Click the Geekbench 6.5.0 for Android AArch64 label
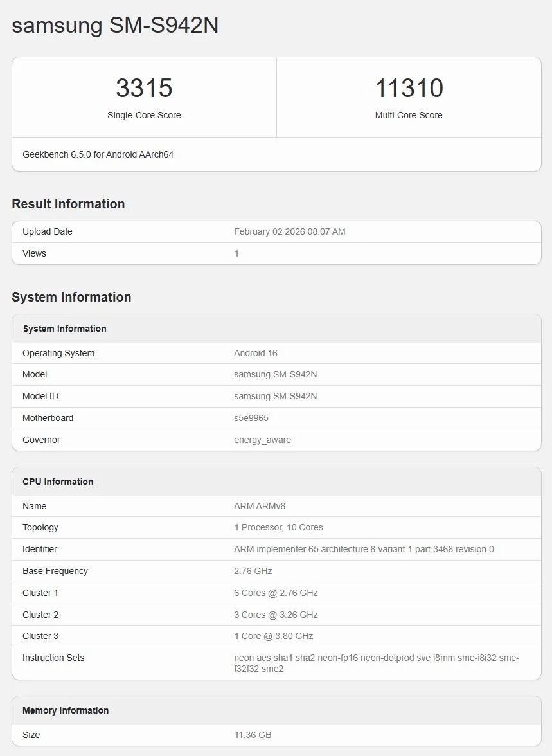 (98, 154)
